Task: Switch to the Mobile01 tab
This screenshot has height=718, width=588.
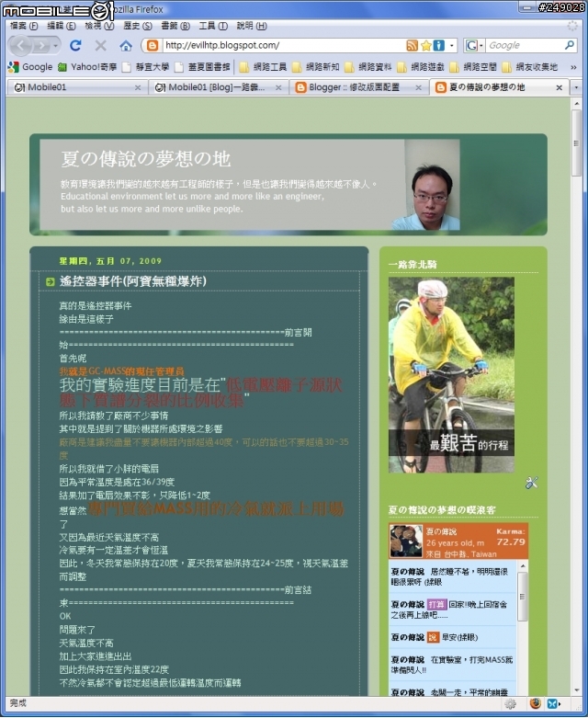Action: point(78,87)
